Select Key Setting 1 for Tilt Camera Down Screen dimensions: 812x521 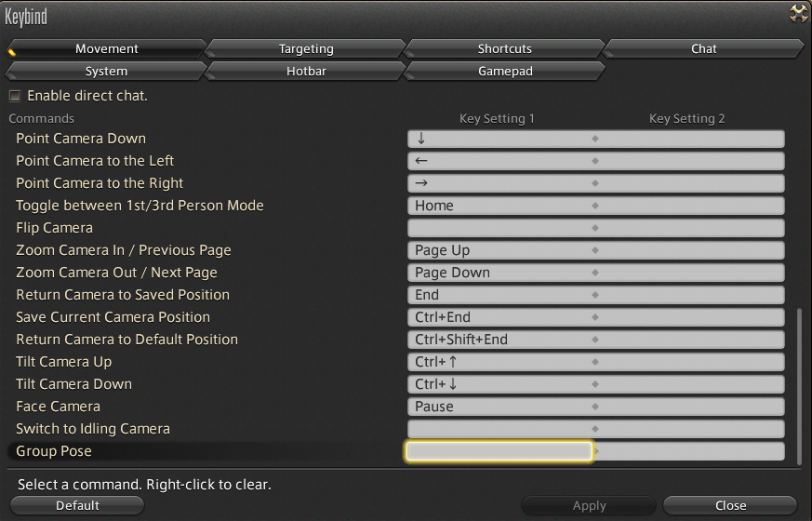tap(500, 383)
